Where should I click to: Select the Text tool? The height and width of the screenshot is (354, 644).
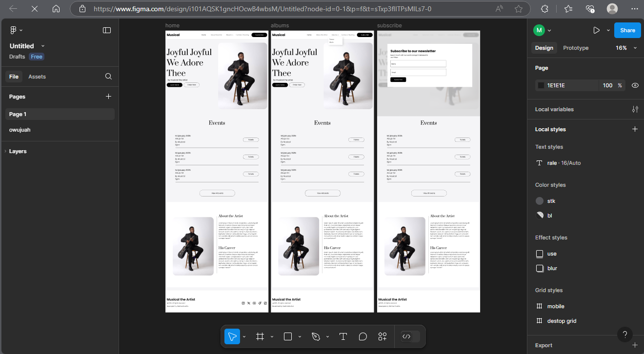[343, 336]
